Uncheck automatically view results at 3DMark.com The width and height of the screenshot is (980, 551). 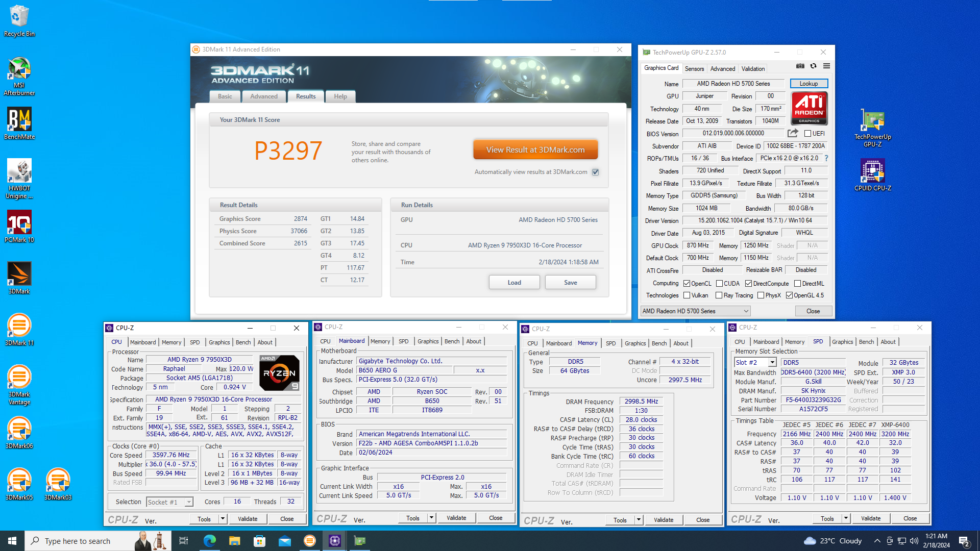coord(595,172)
